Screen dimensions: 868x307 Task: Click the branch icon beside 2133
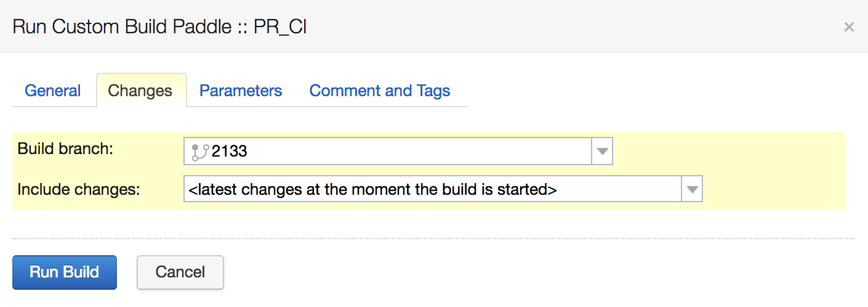pyautogui.click(x=199, y=152)
